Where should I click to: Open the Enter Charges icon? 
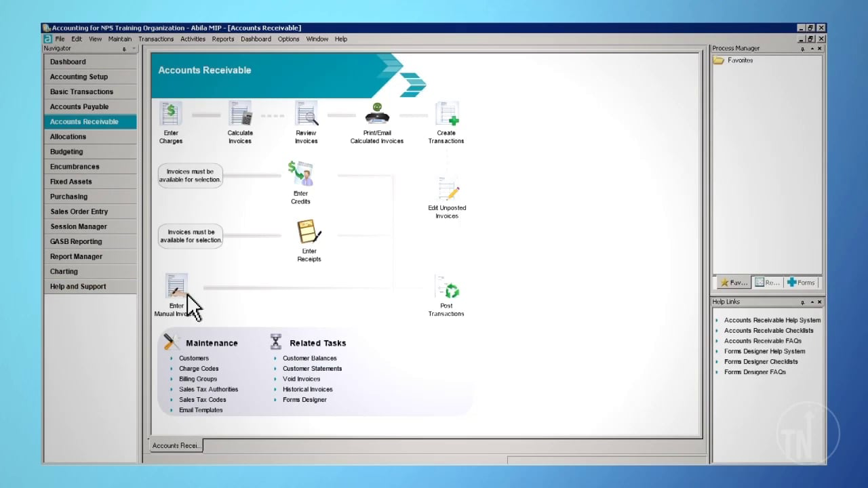tap(171, 114)
